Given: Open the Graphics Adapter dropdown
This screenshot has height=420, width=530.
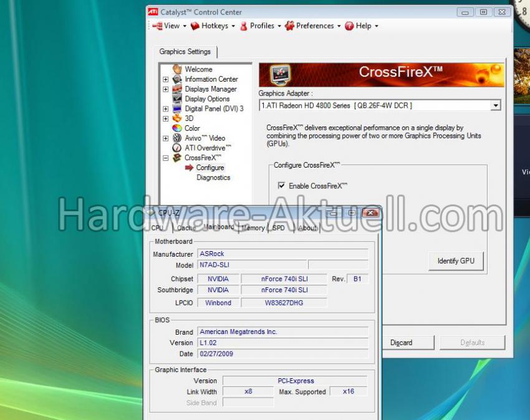Looking at the screenshot, I should click(x=496, y=106).
